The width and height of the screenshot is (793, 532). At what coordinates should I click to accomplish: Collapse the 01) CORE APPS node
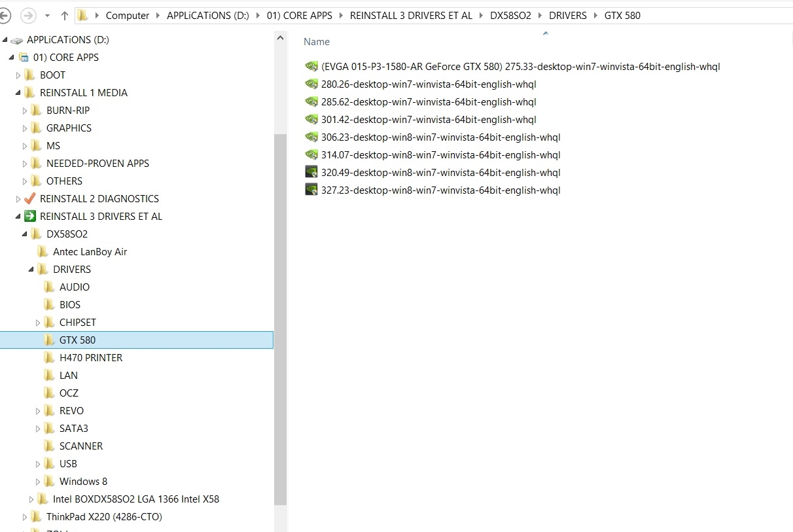(12, 58)
